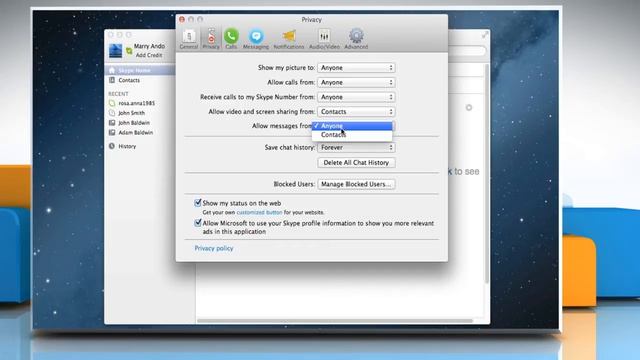Open the Advanced preferences tab
Screen dimensions: 640x360
click(x=356, y=39)
